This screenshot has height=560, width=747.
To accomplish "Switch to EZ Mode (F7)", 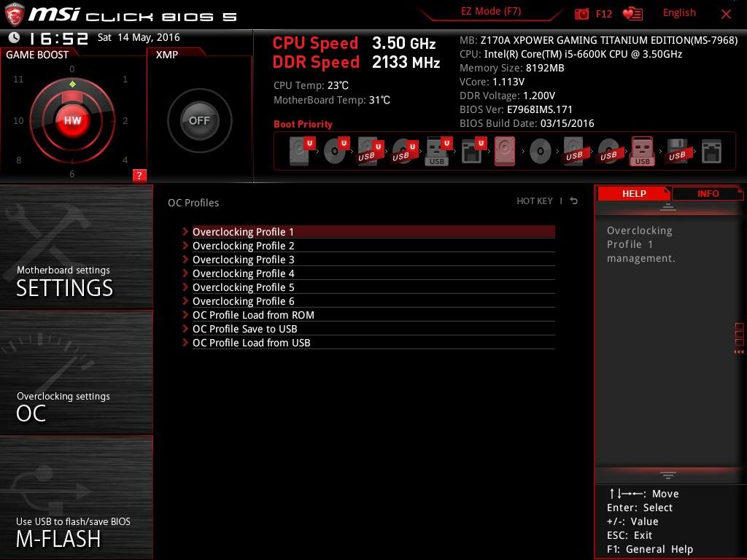I will 491,12.
